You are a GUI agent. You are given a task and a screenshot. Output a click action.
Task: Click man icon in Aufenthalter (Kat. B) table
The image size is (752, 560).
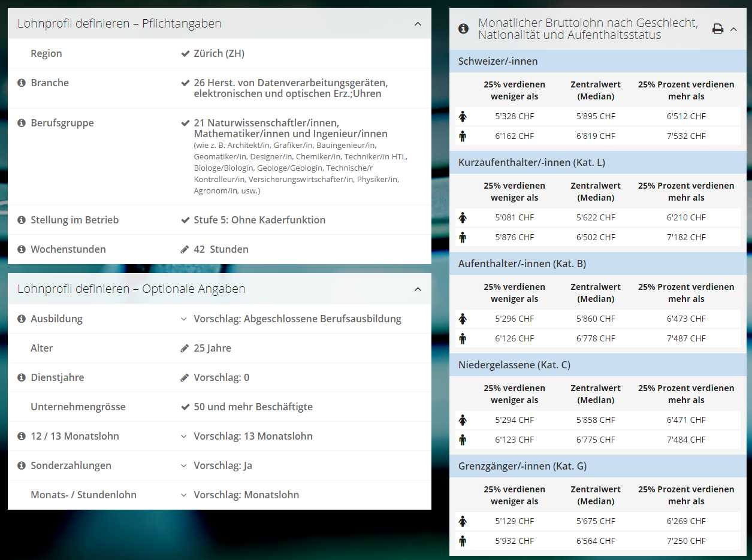[x=462, y=338]
